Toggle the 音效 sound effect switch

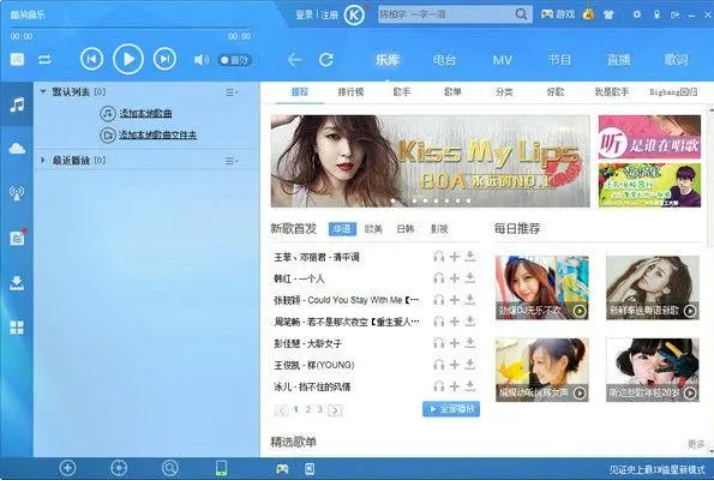(234, 60)
